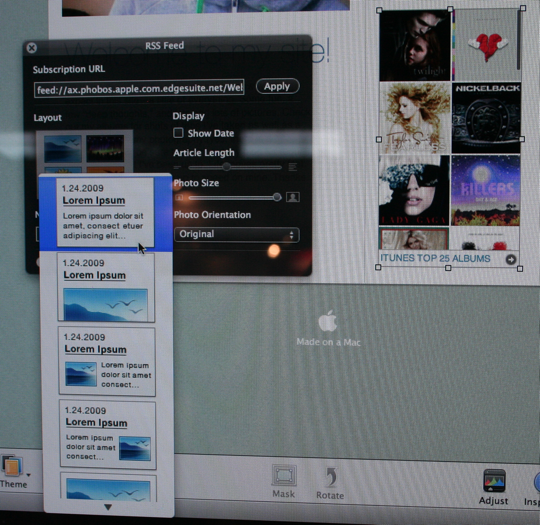Viewport: 540px width, 525px height.
Task: Click the Nickelback album cover
Action: point(486,118)
